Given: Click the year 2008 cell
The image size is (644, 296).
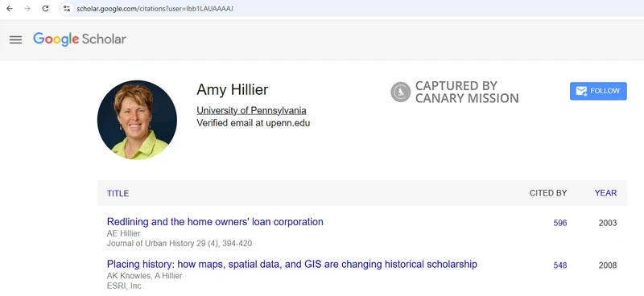Looking at the screenshot, I should click(x=608, y=265).
